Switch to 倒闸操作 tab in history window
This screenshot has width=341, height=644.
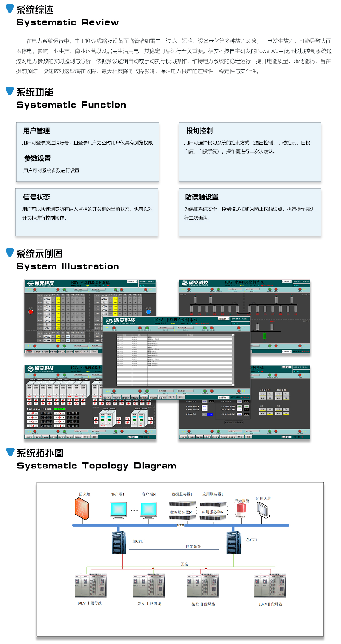[x=126, y=398]
